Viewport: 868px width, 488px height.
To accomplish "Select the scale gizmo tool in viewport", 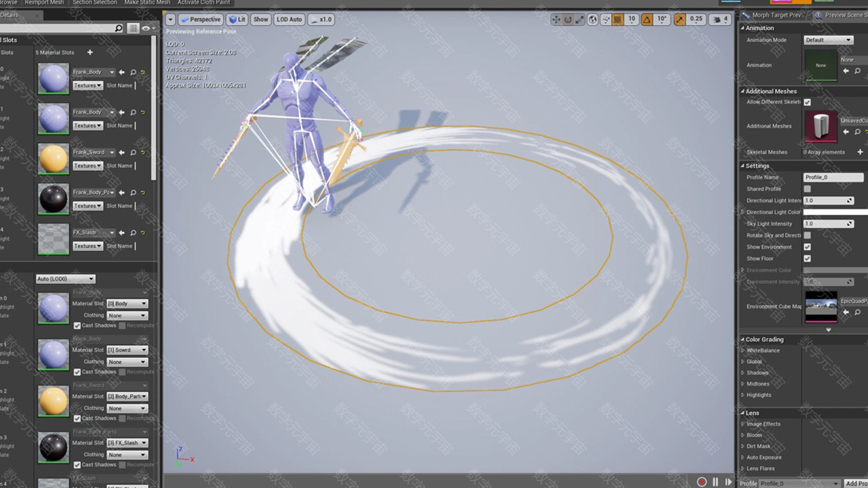I will point(580,20).
